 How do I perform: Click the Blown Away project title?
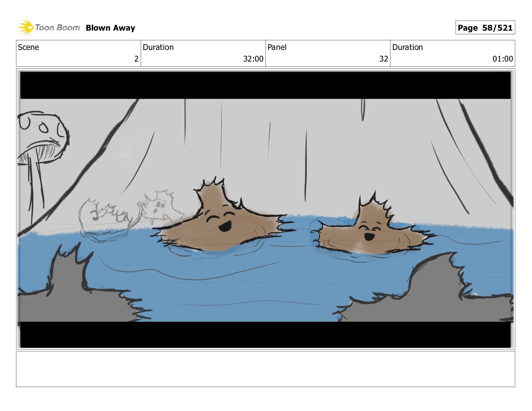tap(110, 28)
